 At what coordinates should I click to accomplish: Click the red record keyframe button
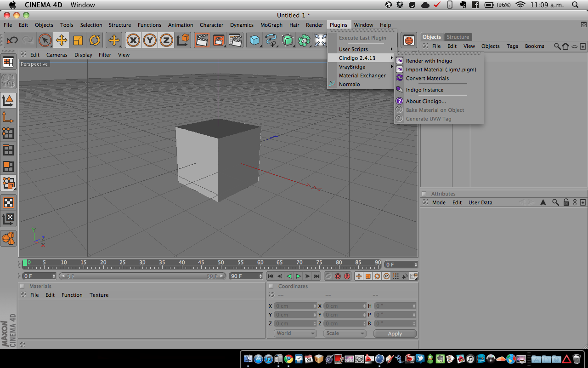coord(338,276)
